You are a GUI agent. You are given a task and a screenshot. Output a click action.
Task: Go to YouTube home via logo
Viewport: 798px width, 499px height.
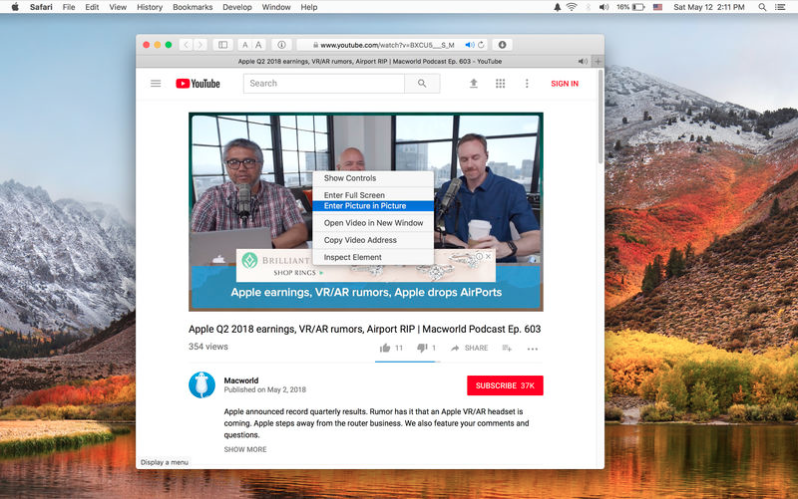(x=198, y=84)
